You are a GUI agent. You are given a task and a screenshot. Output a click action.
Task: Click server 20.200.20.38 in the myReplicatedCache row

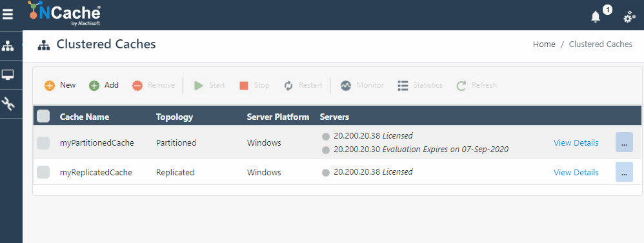374,171
